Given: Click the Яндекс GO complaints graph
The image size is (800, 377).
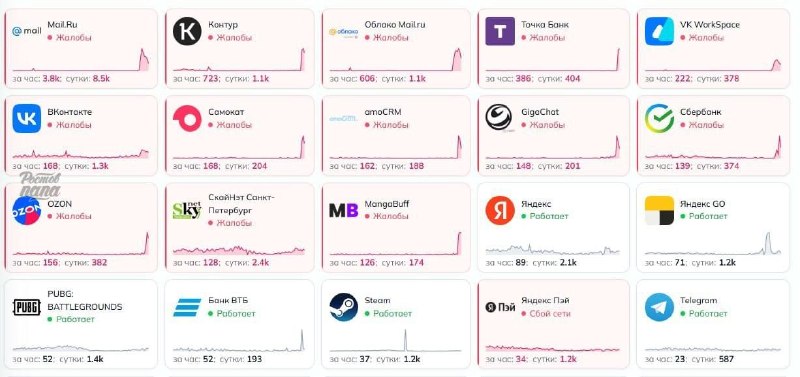Looking at the screenshot, I should click(x=713, y=243).
